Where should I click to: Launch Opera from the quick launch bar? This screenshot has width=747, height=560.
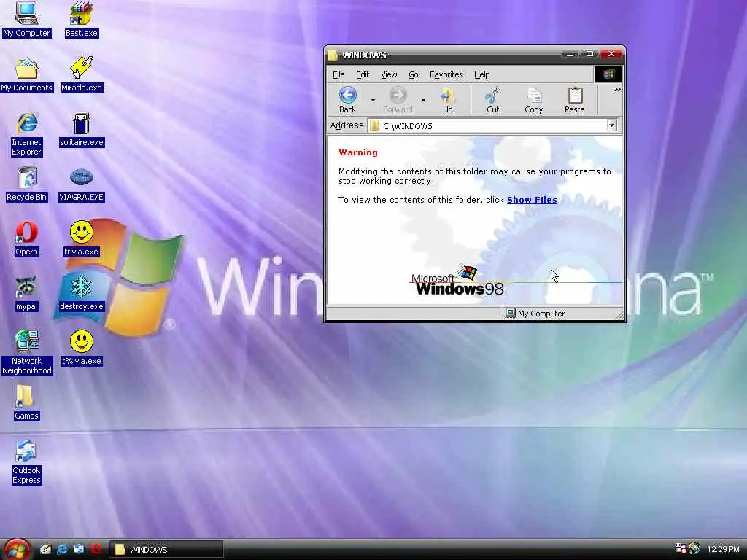pos(96,549)
